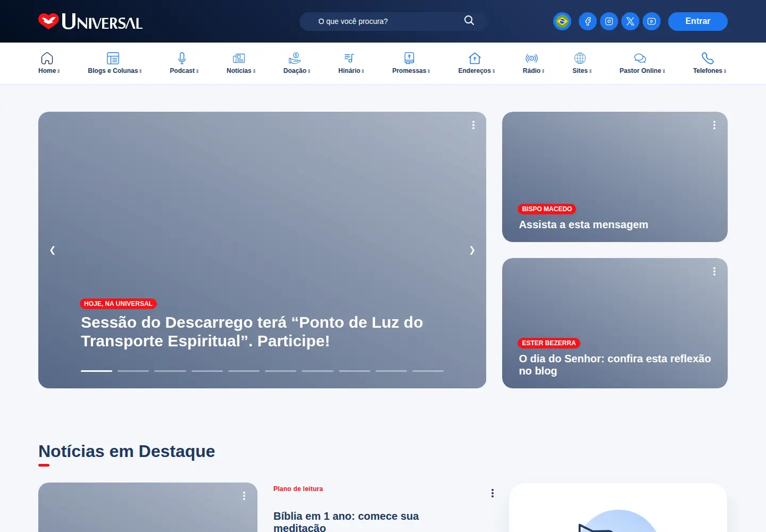This screenshot has width=766, height=532.
Task: Open the Instagram social icon
Action: 609,21
